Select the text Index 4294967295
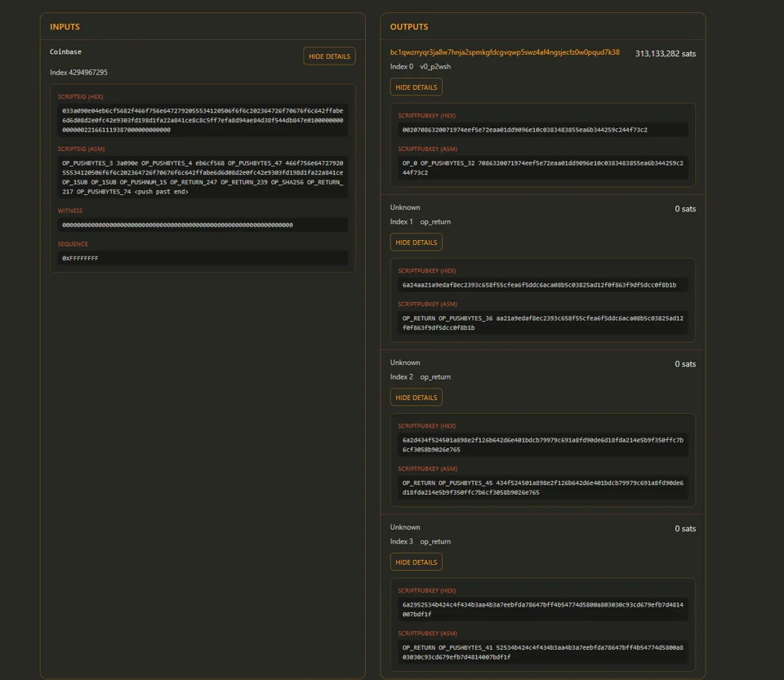The image size is (784, 680). [78, 73]
